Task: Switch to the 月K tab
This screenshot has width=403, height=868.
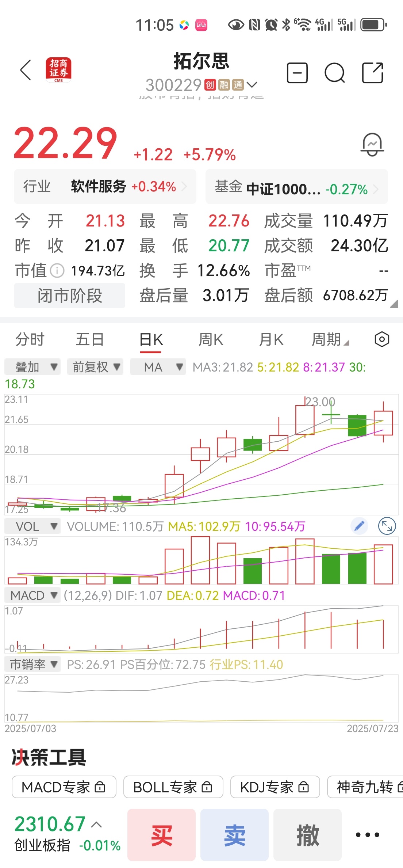Action: click(271, 340)
